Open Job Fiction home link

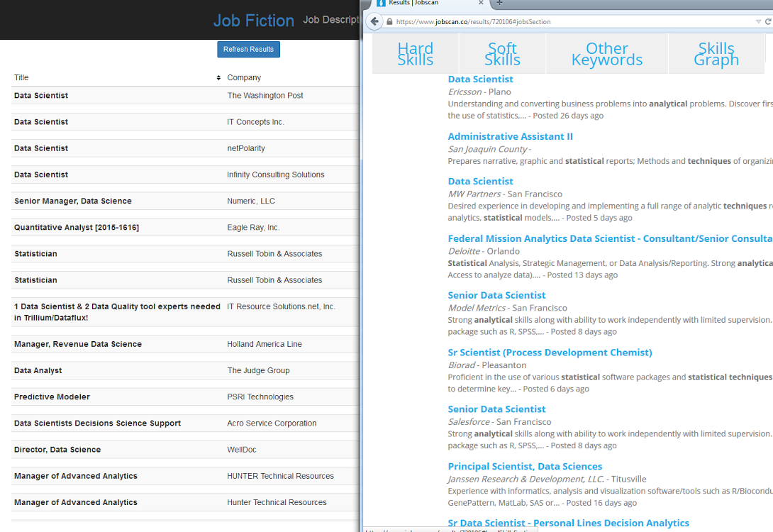[253, 21]
